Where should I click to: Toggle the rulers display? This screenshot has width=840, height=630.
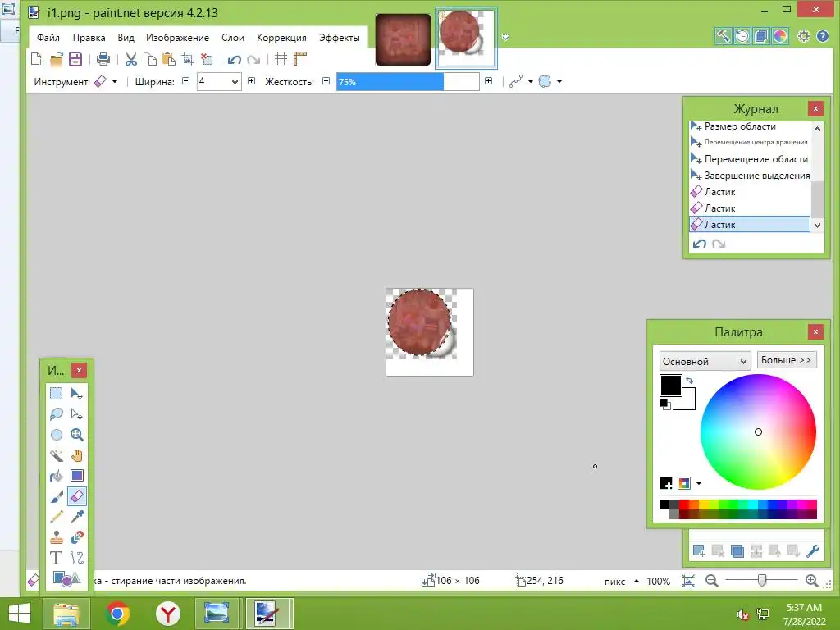[x=300, y=59]
